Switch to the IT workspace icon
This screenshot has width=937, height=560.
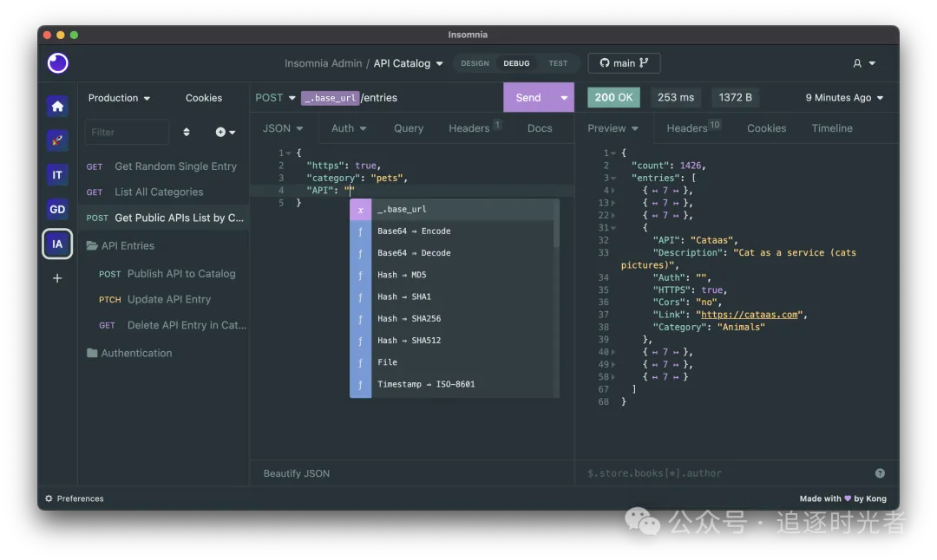coord(57,175)
